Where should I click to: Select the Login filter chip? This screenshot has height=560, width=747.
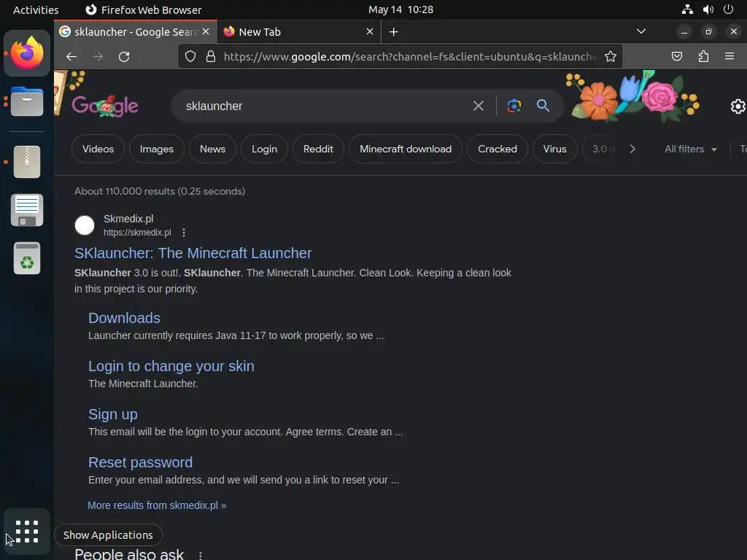[264, 149]
